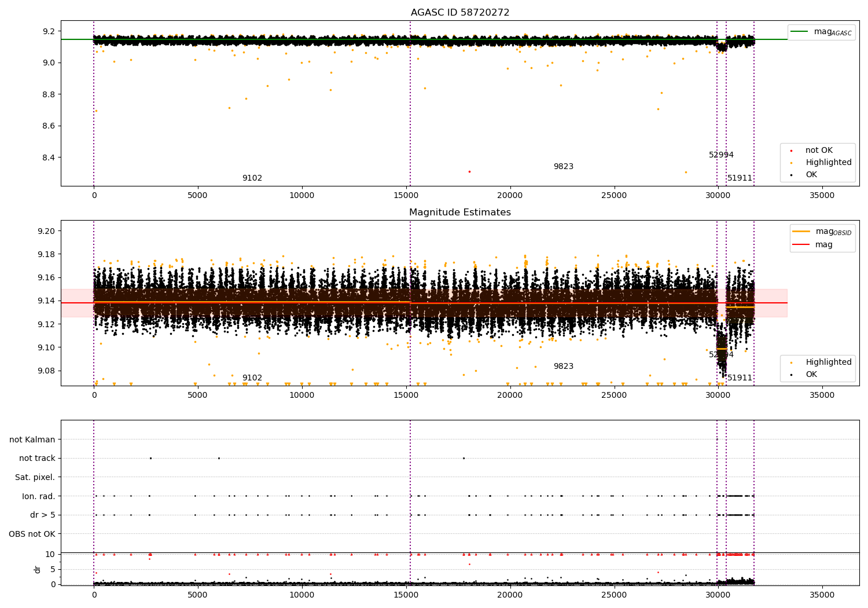Click dr axis tick 10 in bottom plot
Screen dimensions: 868x608
pos(50,554)
